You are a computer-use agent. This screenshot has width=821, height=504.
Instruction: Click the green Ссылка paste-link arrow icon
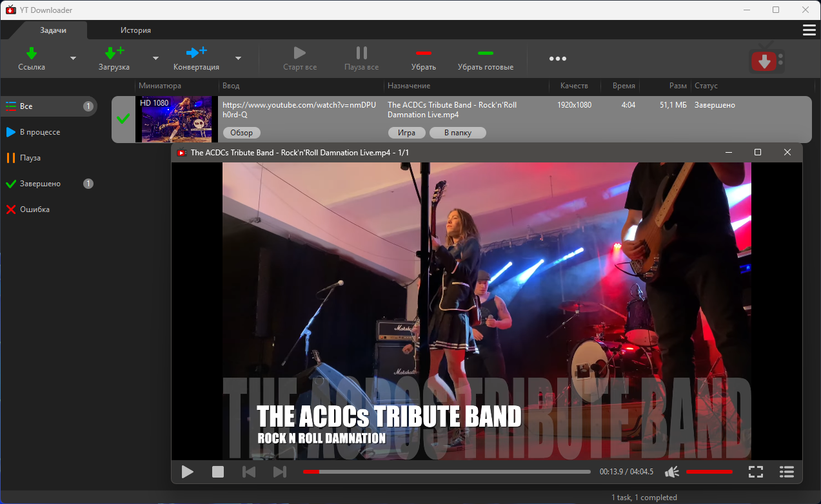coord(32,53)
